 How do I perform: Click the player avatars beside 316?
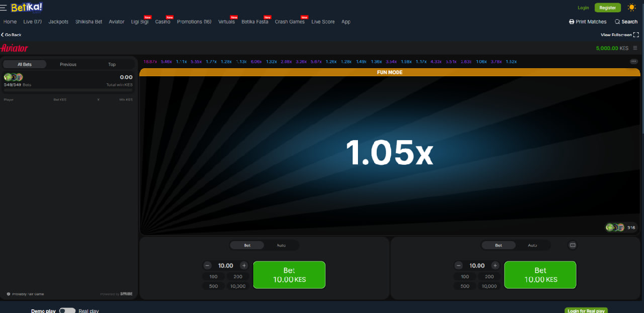615,228
